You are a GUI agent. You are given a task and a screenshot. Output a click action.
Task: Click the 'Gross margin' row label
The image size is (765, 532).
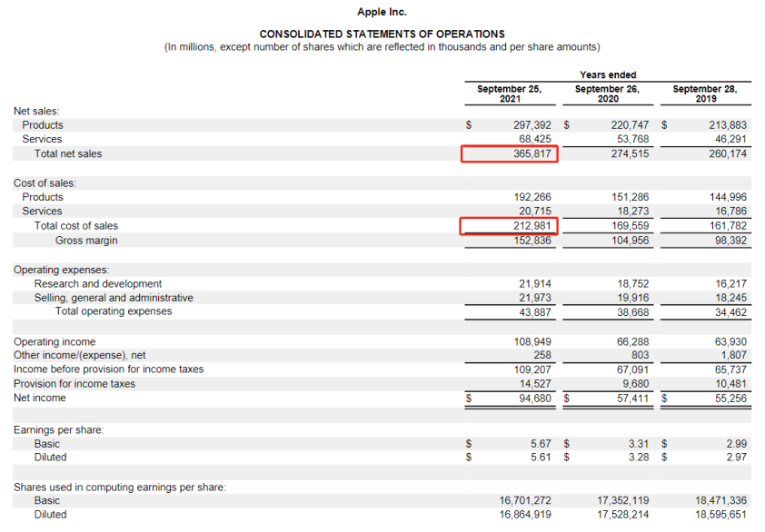pyautogui.click(x=86, y=241)
